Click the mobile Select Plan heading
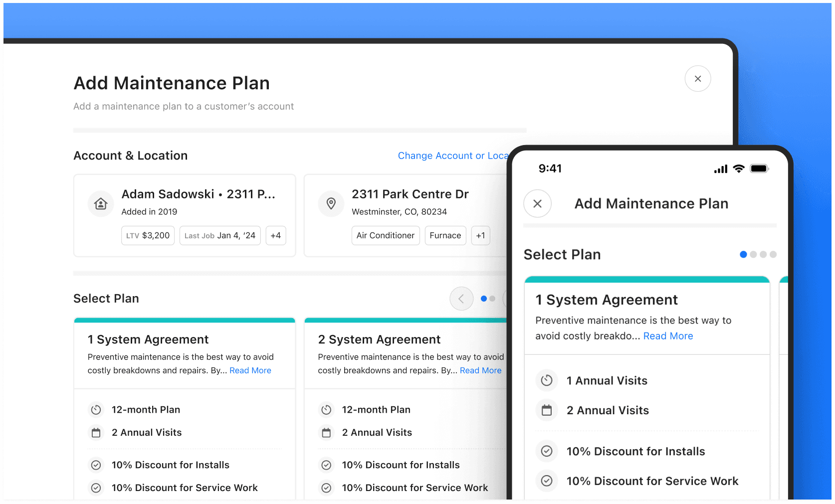This screenshot has height=504, width=835. tap(562, 254)
